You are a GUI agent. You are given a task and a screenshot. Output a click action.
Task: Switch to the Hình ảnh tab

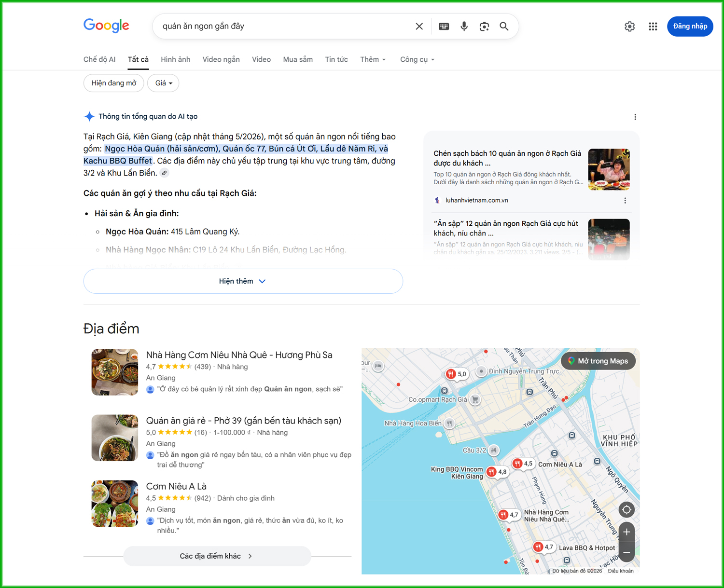[x=175, y=59]
